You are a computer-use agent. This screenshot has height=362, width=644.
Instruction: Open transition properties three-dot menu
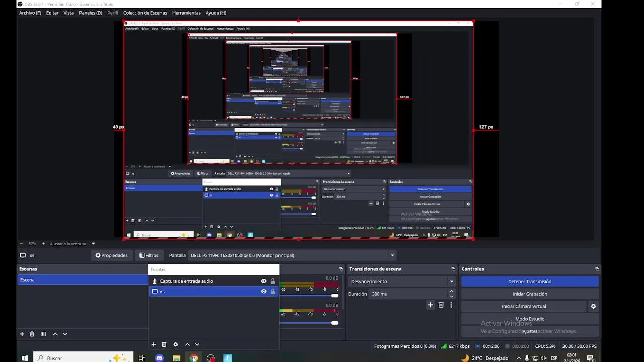coord(451,305)
